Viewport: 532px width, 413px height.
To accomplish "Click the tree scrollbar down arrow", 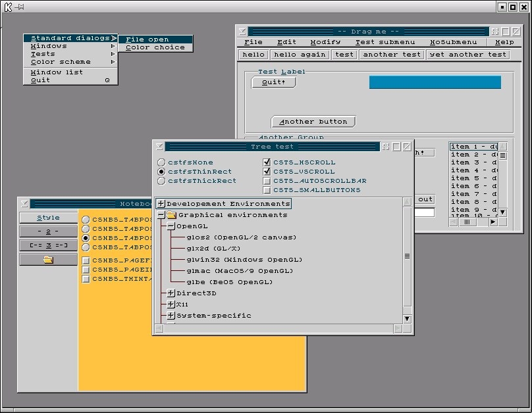I will [407, 319].
